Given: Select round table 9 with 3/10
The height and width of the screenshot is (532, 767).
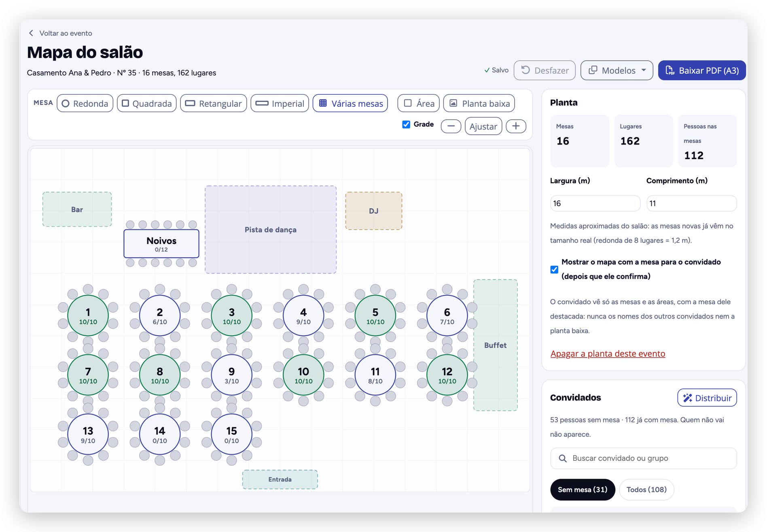Looking at the screenshot, I should [x=231, y=375].
